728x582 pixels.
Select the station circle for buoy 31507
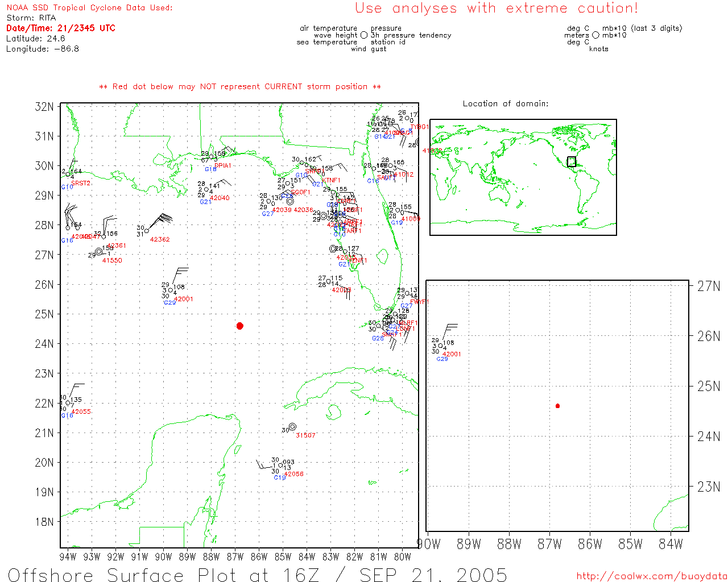click(x=292, y=427)
